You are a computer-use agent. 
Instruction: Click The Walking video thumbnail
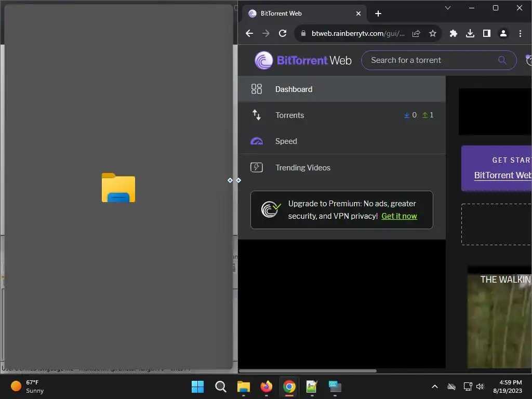(499, 321)
